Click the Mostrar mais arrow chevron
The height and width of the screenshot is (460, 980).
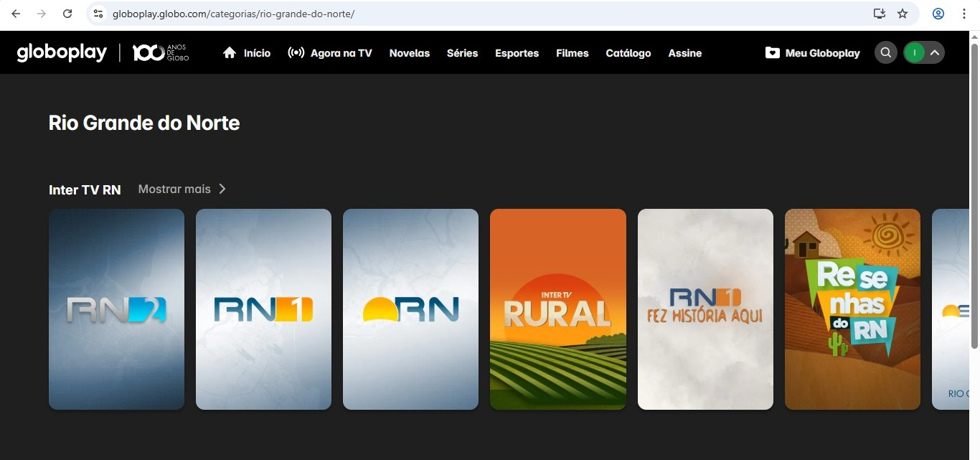click(222, 189)
